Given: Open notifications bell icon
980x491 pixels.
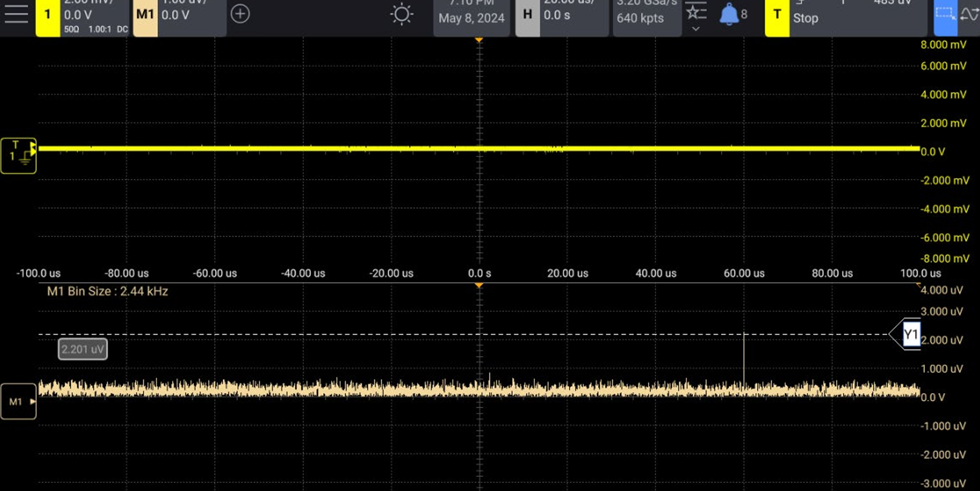Looking at the screenshot, I should point(729,15).
